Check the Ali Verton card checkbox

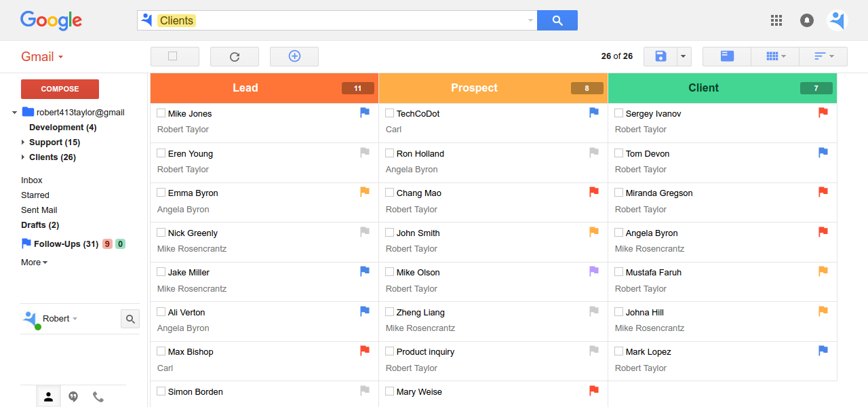[x=161, y=312]
